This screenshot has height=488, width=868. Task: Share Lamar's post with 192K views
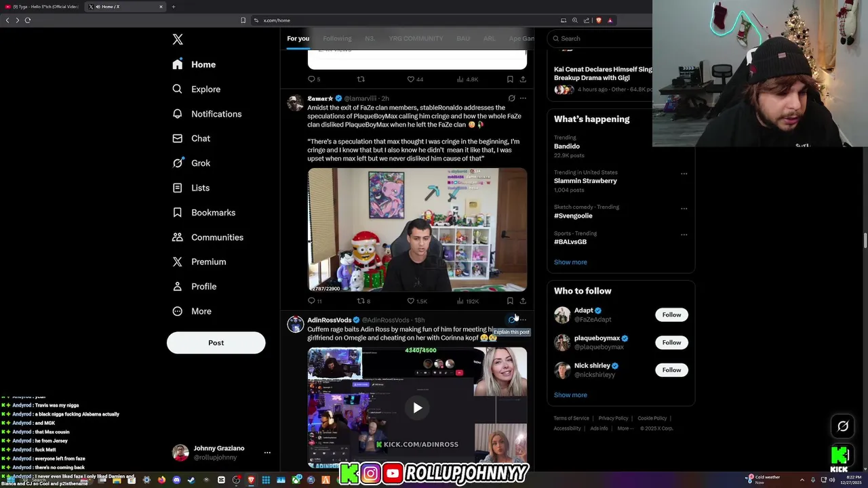[523, 301]
